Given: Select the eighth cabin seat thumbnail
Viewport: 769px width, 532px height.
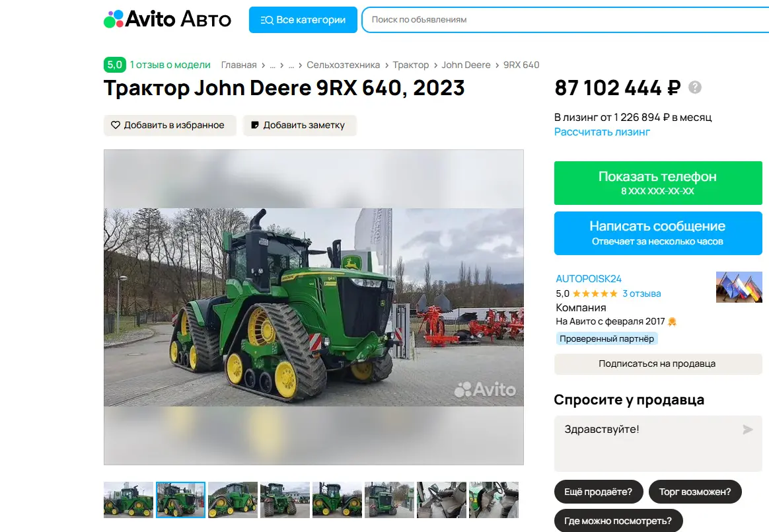Looking at the screenshot, I should click(x=494, y=500).
